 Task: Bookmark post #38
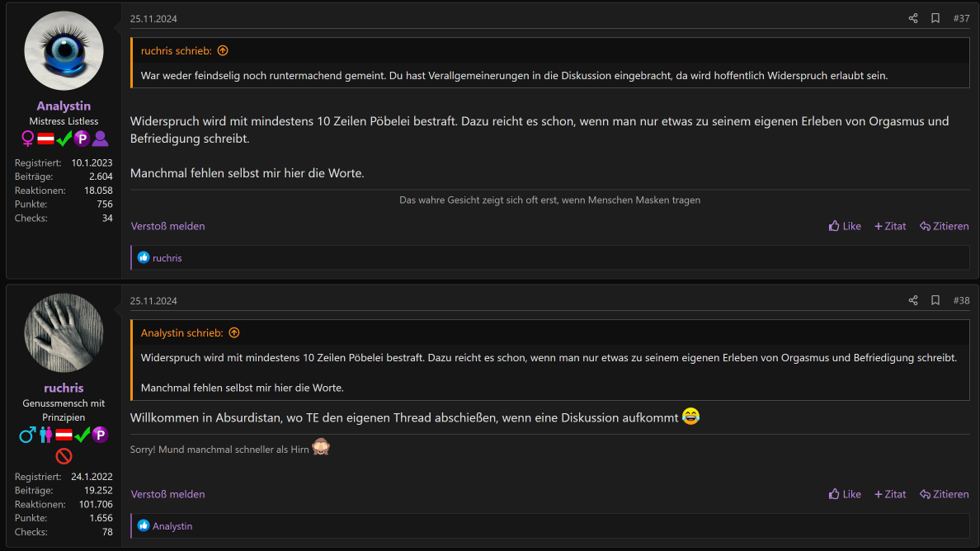(935, 300)
